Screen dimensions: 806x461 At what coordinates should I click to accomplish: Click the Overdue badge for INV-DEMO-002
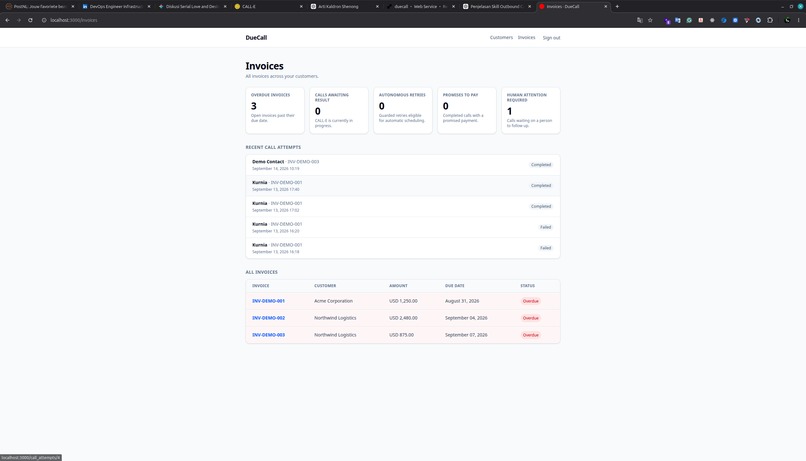(x=530, y=318)
